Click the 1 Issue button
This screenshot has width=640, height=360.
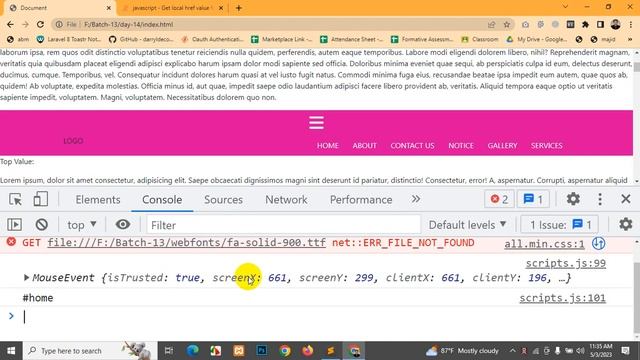(x=560, y=224)
